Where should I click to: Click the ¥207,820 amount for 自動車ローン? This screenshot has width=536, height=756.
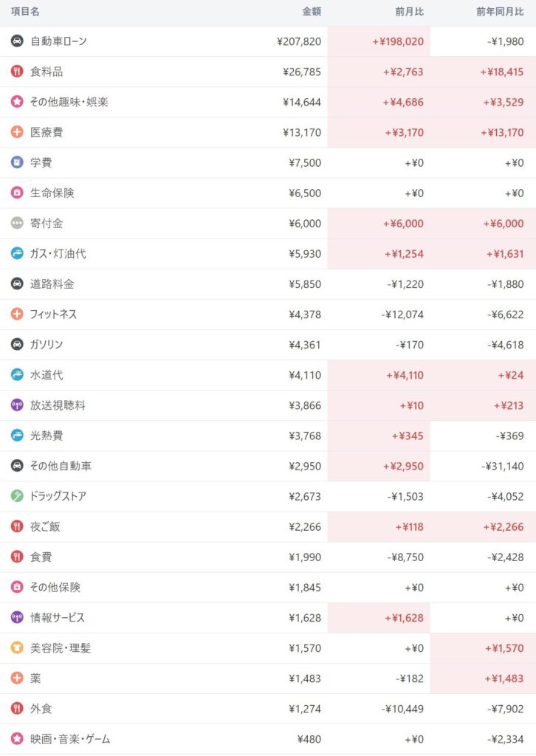coord(298,41)
